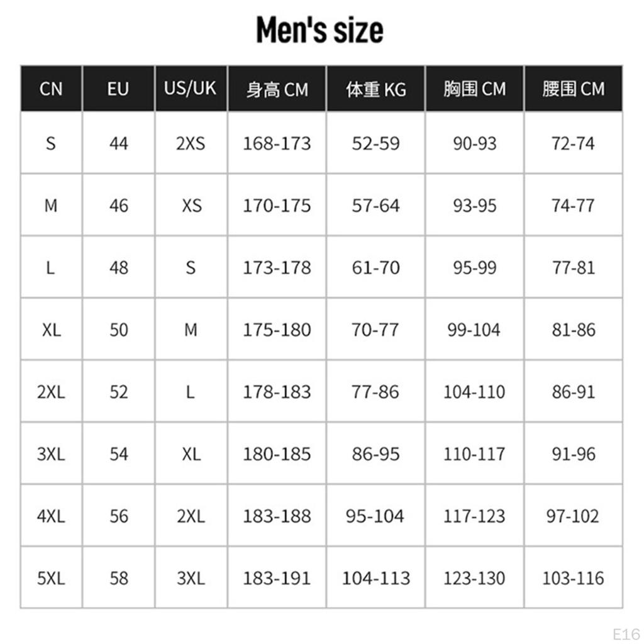Select the 61-70 weight cell
This screenshot has height=644, width=644.
pos(375,268)
